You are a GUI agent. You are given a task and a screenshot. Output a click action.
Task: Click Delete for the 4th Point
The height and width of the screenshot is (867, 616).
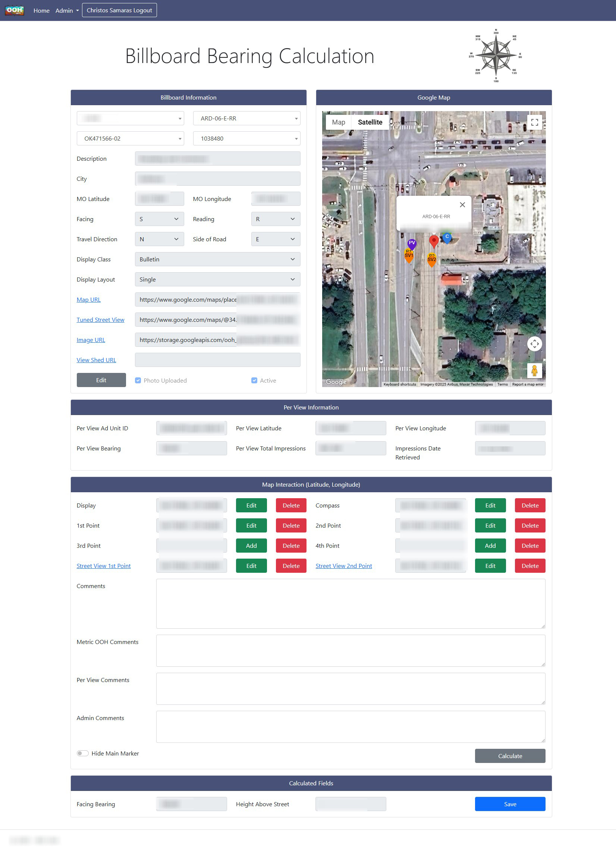530,546
